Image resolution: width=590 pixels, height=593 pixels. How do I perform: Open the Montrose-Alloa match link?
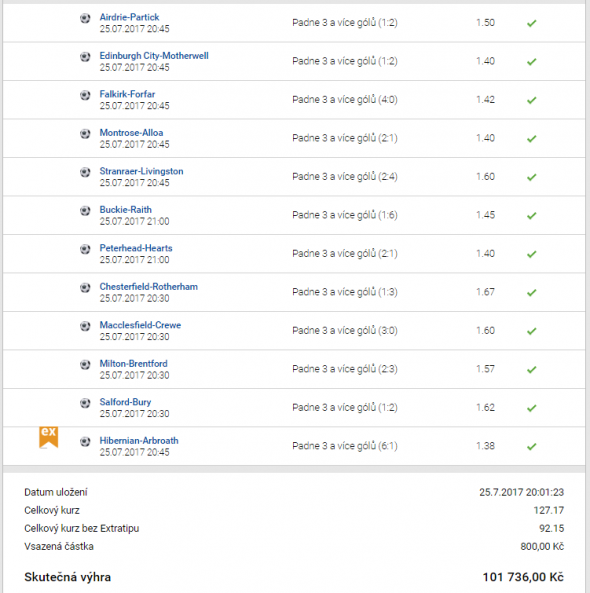click(x=131, y=133)
